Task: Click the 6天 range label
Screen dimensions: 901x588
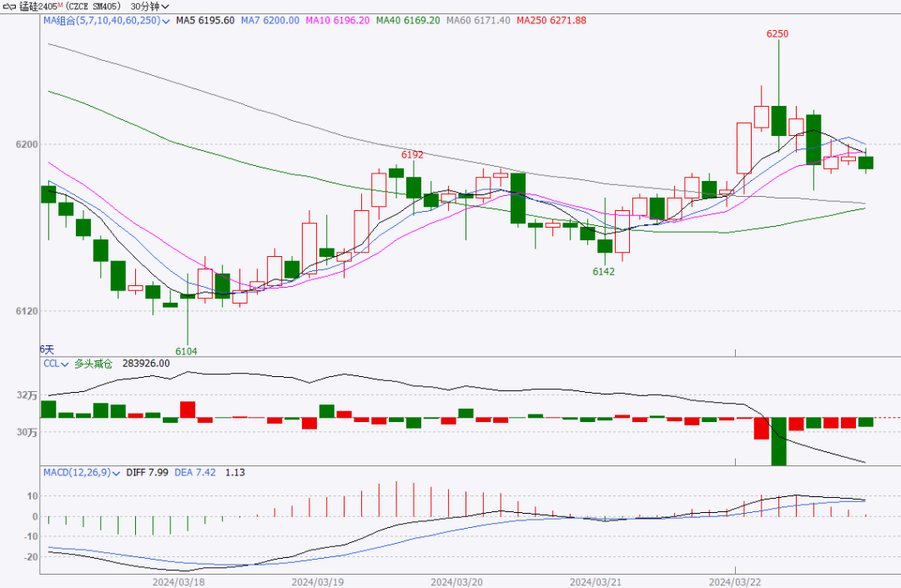Action: 47,349
